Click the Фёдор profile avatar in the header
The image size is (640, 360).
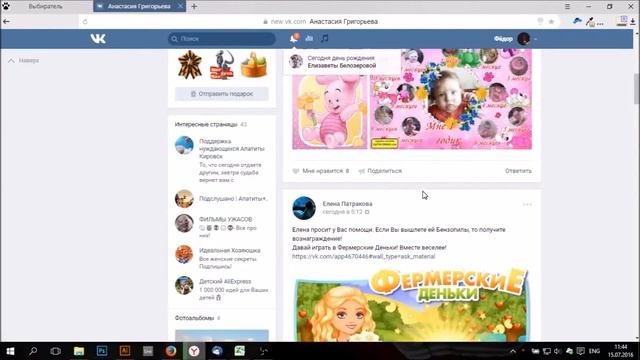pyautogui.click(x=523, y=39)
